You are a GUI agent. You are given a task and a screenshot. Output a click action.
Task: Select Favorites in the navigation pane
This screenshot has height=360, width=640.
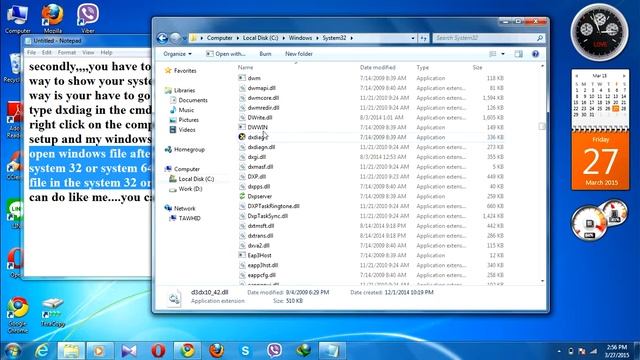click(180, 71)
